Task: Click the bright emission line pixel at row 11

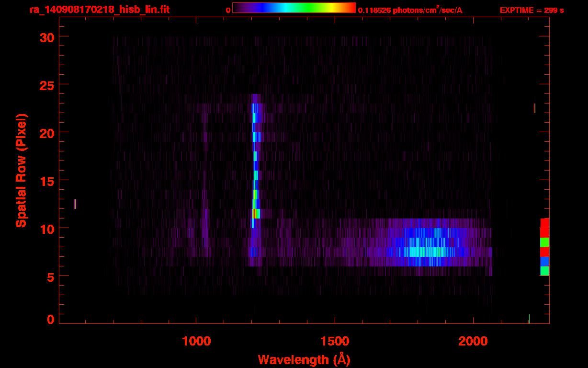Action: [x=256, y=214]
